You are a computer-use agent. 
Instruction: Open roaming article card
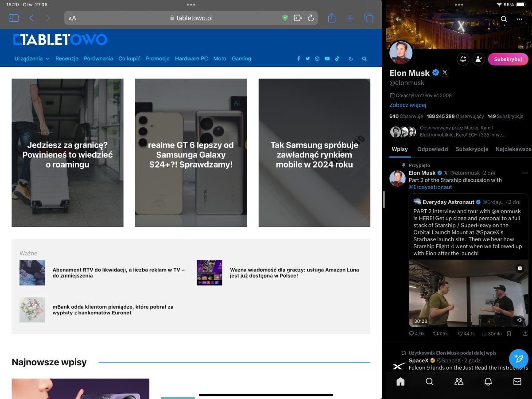(67, 153)
